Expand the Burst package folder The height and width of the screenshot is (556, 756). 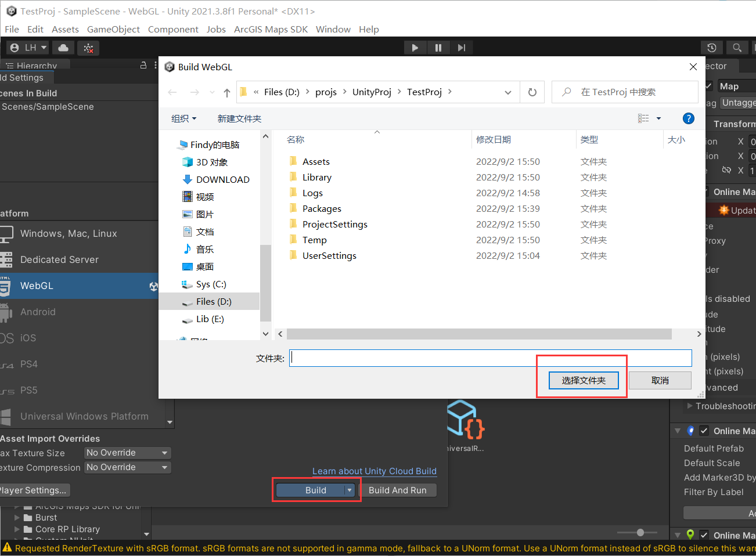click(x=17, y=518)
